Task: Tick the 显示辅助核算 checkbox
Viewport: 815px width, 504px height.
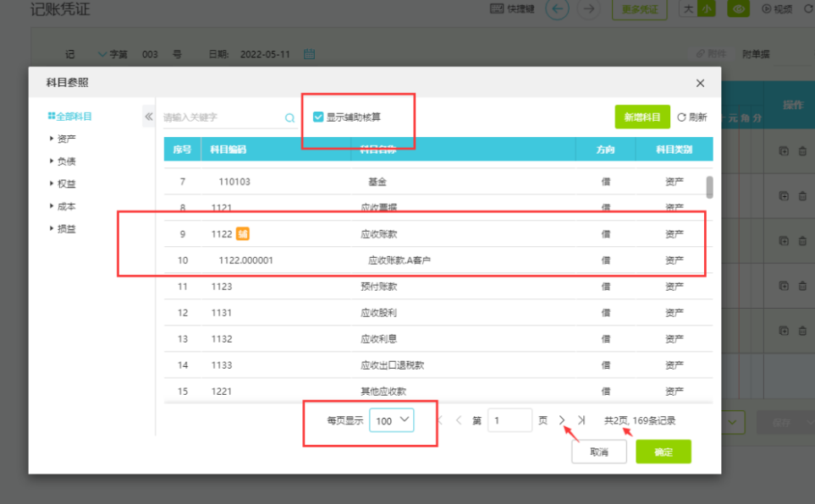Action: [x=318, y=117]
